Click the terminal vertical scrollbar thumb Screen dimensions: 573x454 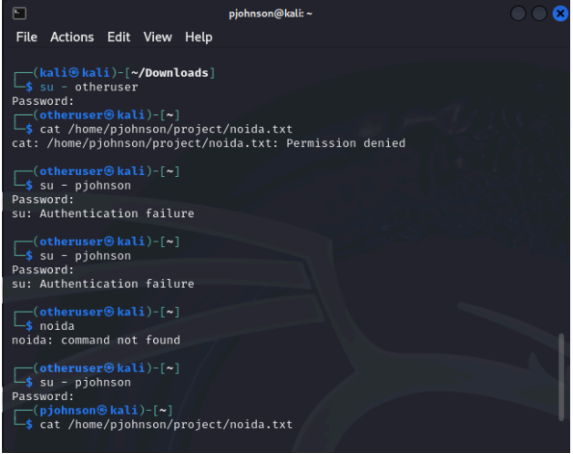562,377
